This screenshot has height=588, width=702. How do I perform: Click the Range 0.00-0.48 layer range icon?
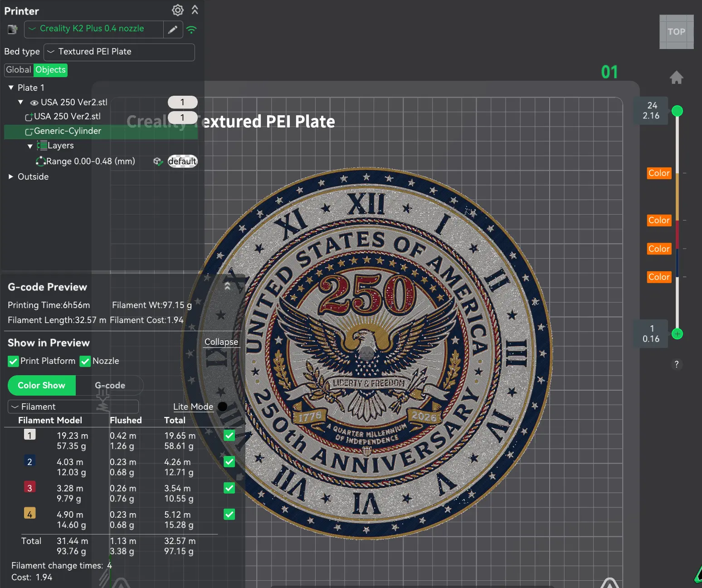(41, 162)
